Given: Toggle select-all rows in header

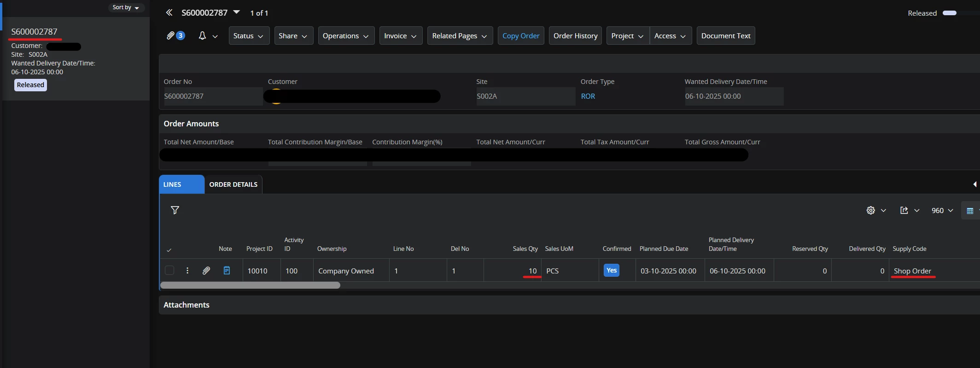Looking at the screenshot, I should pyautogui.click(x=169, y=250).
